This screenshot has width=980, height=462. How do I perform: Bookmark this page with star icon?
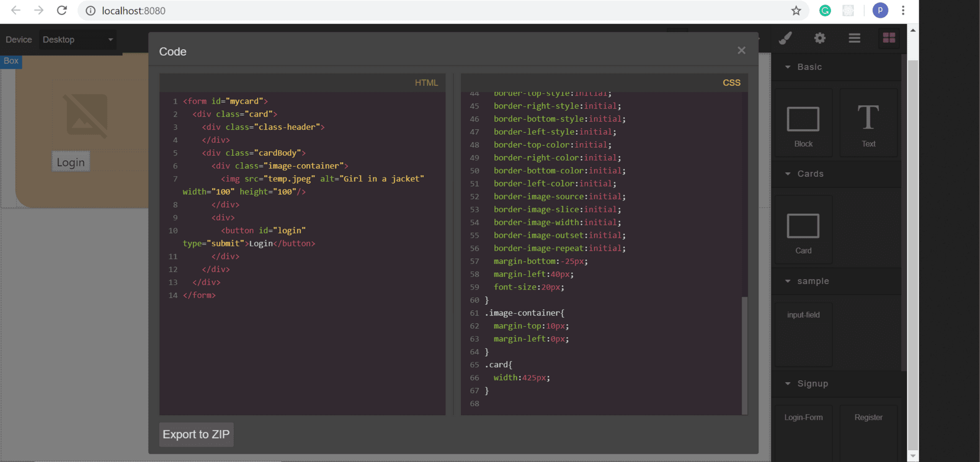pos(796,11)
